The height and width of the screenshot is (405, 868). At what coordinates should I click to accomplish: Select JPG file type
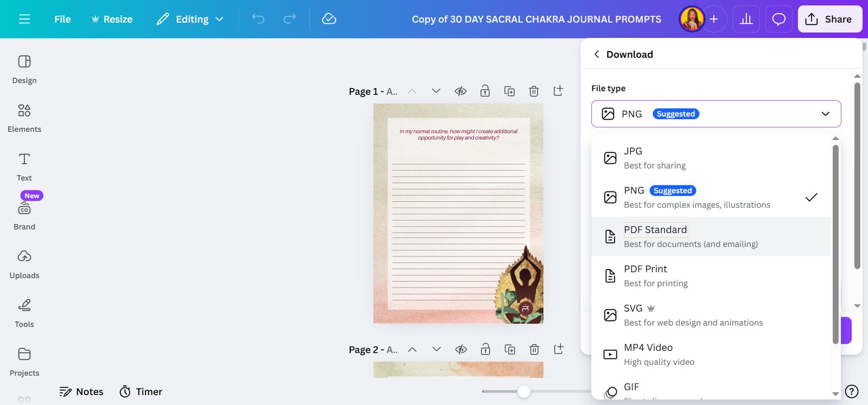(x=711, y=158)
